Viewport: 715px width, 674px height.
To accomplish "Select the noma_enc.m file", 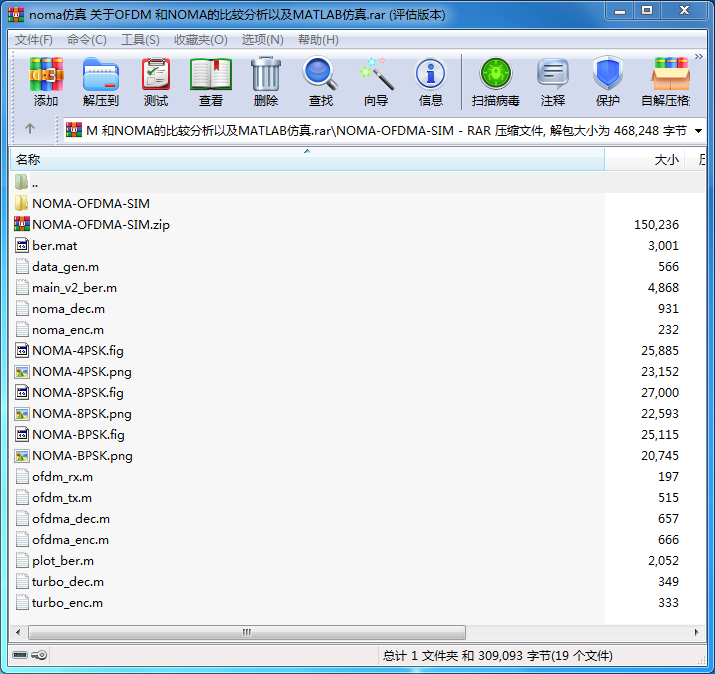I will click(68, 330).
